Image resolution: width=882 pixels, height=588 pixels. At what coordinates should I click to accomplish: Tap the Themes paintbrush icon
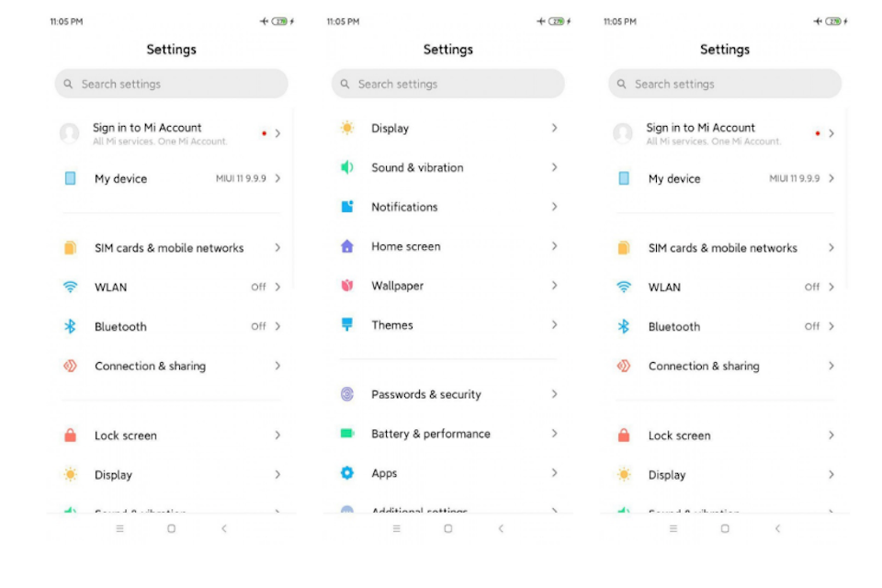point(347,324)
